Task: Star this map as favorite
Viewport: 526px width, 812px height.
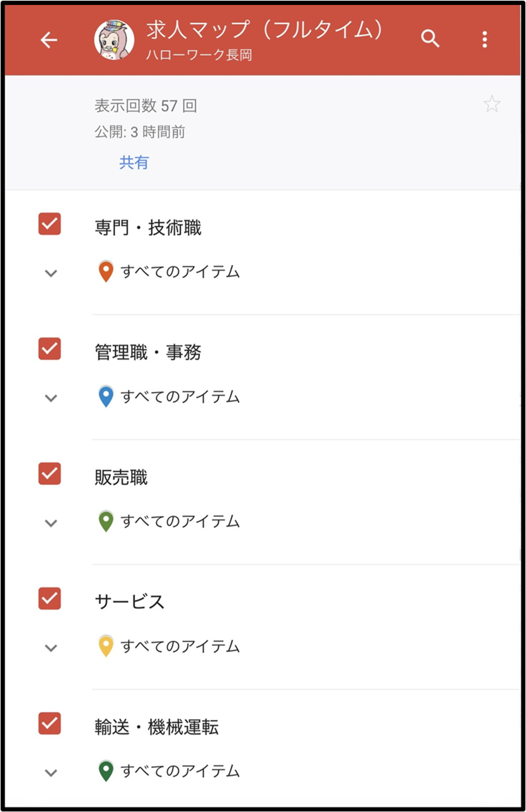Action: click(491, 104)
